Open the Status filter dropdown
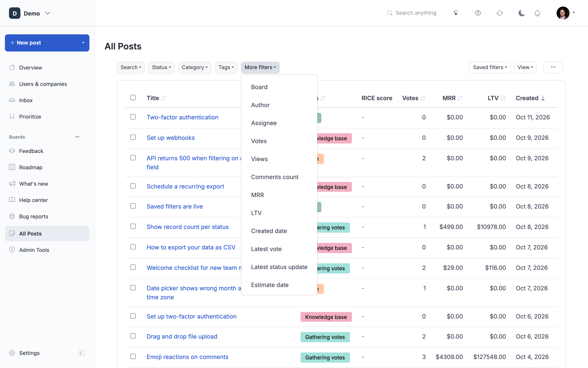Image resolution: width=588 pixels, height=368 pixels. coord(161,67)
